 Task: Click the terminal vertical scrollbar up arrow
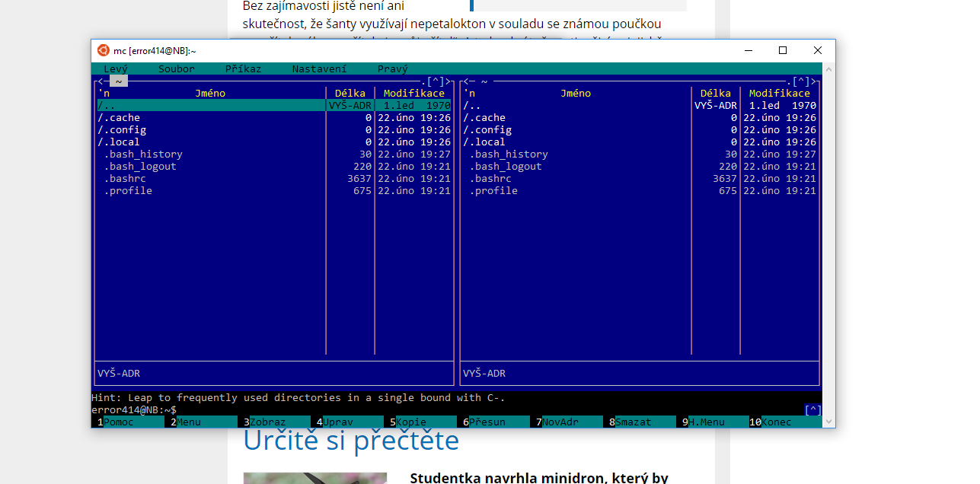(x=829, y=68)
